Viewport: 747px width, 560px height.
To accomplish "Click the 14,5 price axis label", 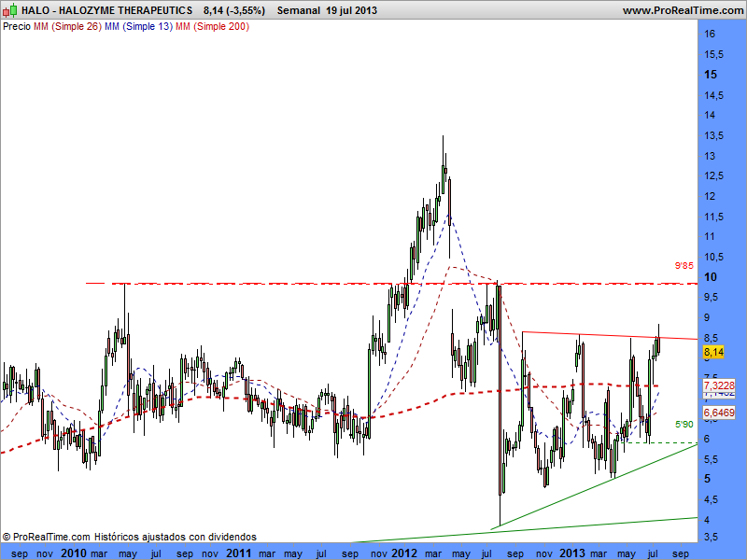I will [x=713, y=96].
